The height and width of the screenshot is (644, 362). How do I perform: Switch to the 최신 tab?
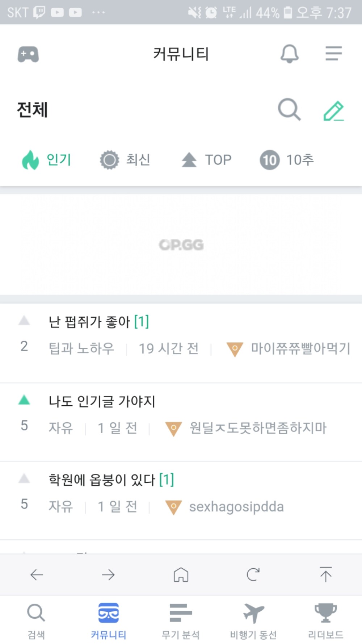[x=125, y=160]
